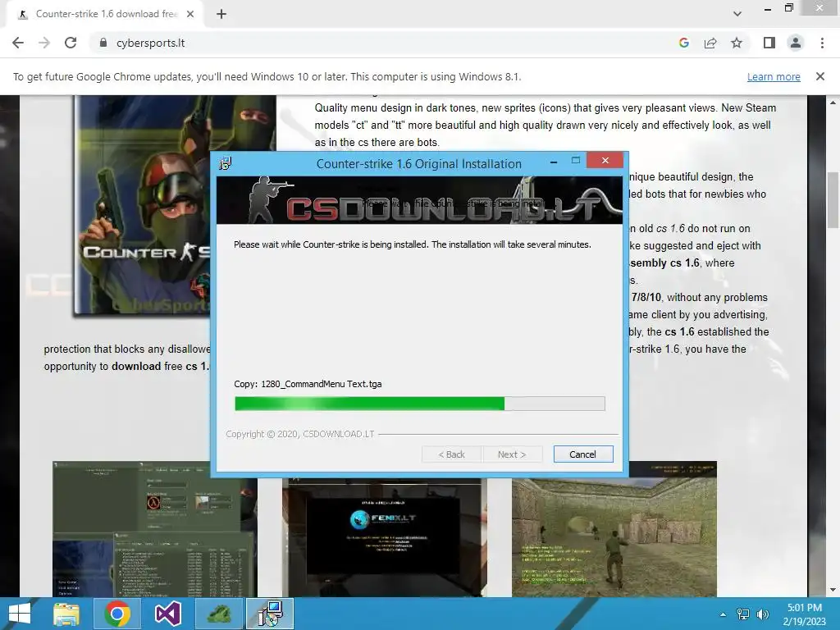Click 'Counter-strike 1.6 Original Installation' title

(x=419, y=164)
